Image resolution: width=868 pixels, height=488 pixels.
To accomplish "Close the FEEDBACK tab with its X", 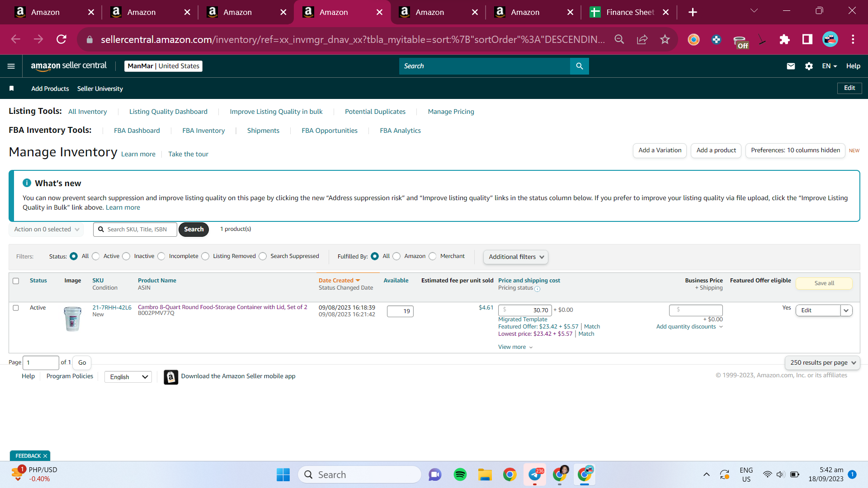I will coord(45,456).
